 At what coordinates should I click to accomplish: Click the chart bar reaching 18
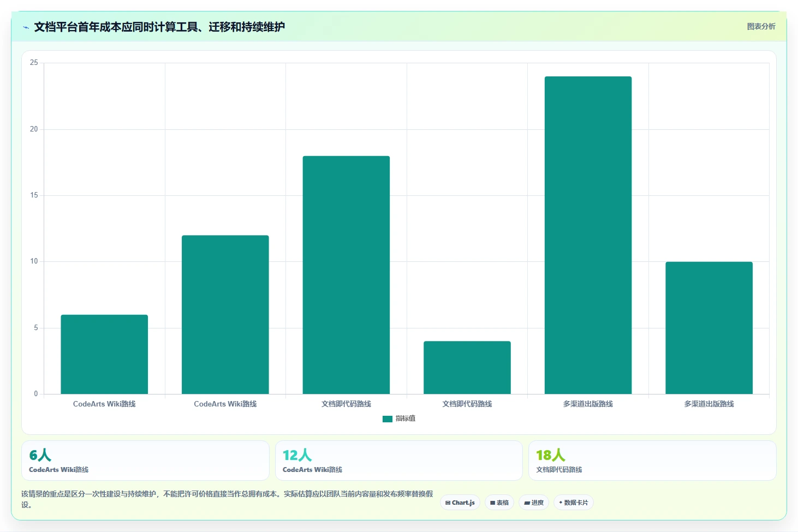tap(346, 275)
